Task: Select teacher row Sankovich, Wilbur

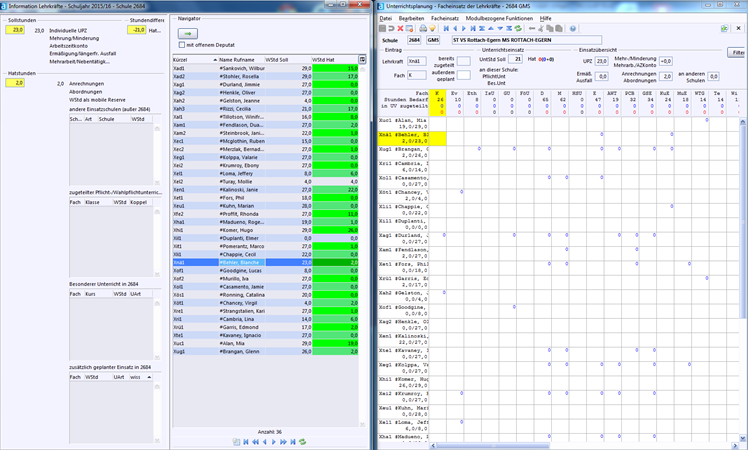Action: click(265, 68)
